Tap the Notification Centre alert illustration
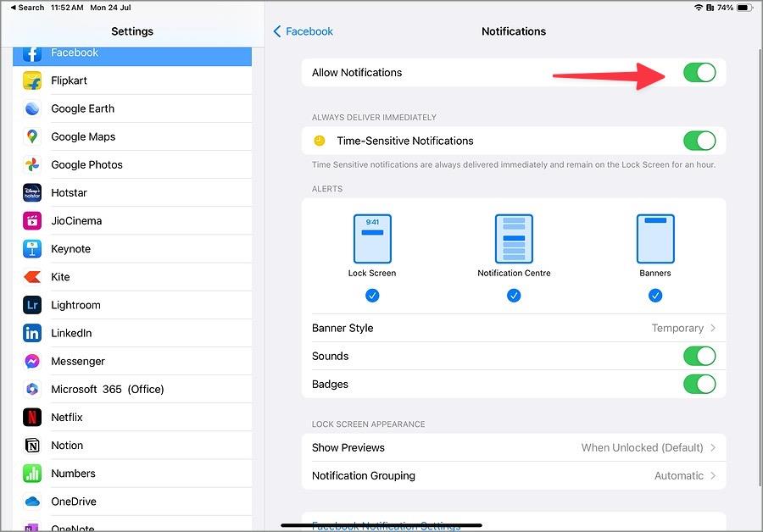This screenshot has height=532, width=763. click(x=514, y=239)
